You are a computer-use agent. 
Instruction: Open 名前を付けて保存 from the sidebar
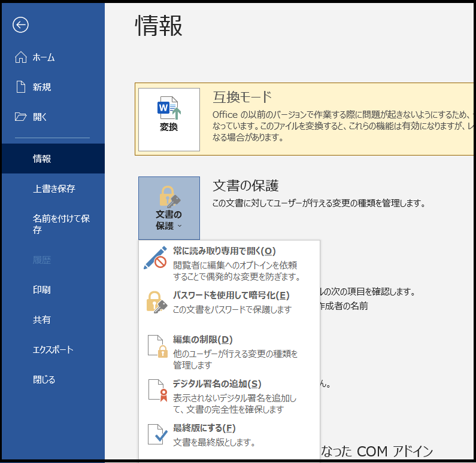[x=61, y=224]
